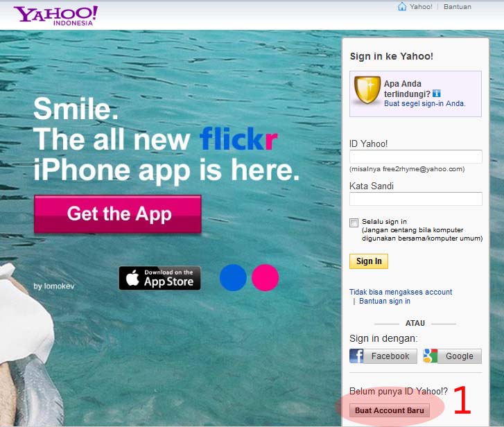The height and width of the screenshot is (427, 504).
Task: Click the yellow Sign In button
Action: click(x=369, y=261)
